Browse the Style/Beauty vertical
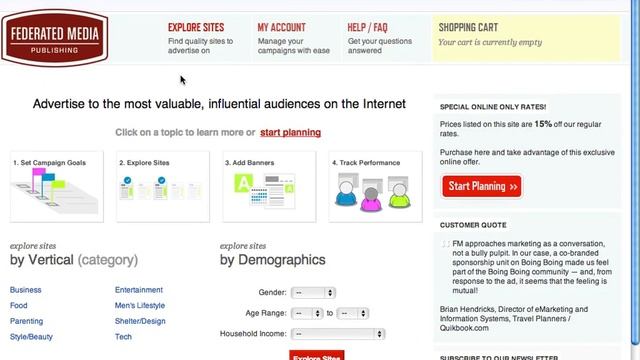The width and height of the screenshot is (640, 360). click(x=31, y=337)
